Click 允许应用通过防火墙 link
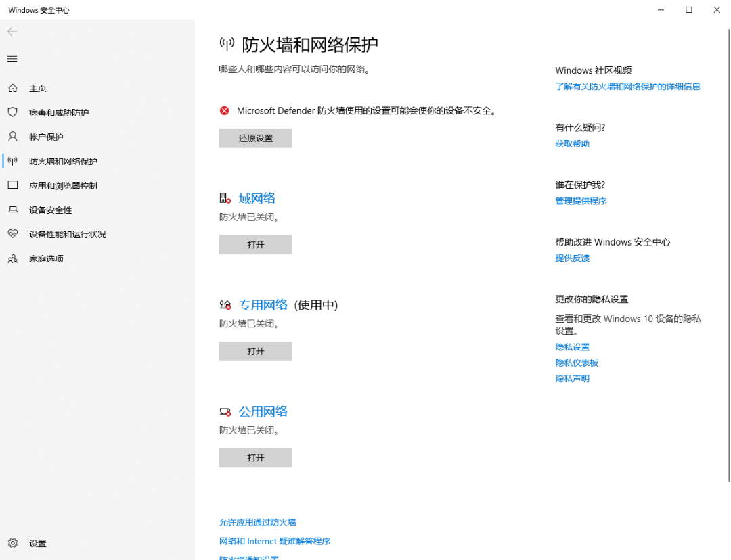The width and height of the screenshot is (731, 560). point(258,522)
